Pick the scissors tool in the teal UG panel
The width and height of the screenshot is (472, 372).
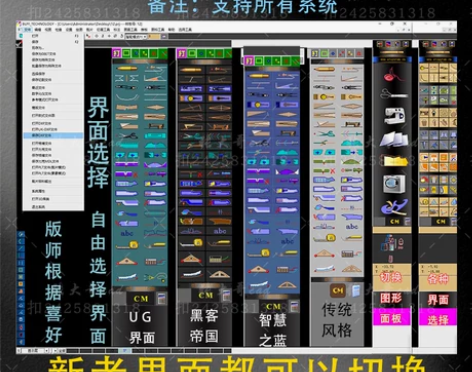coord(127,136)
